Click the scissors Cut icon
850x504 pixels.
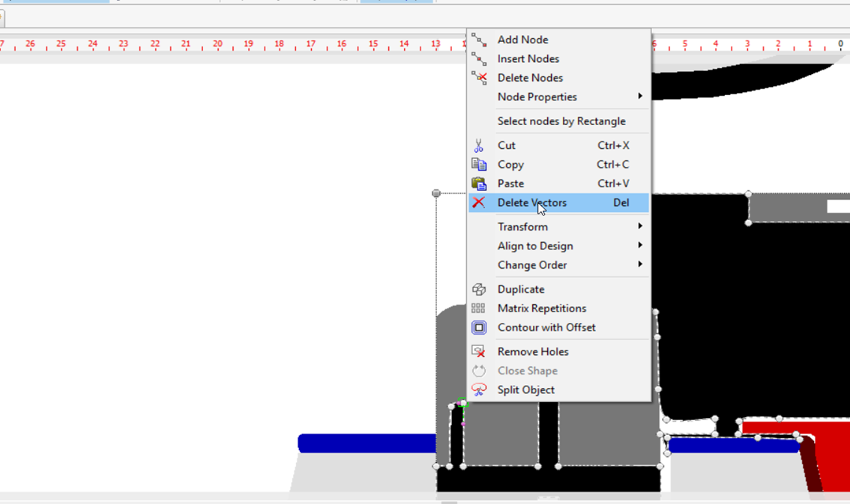click(479, 145)
